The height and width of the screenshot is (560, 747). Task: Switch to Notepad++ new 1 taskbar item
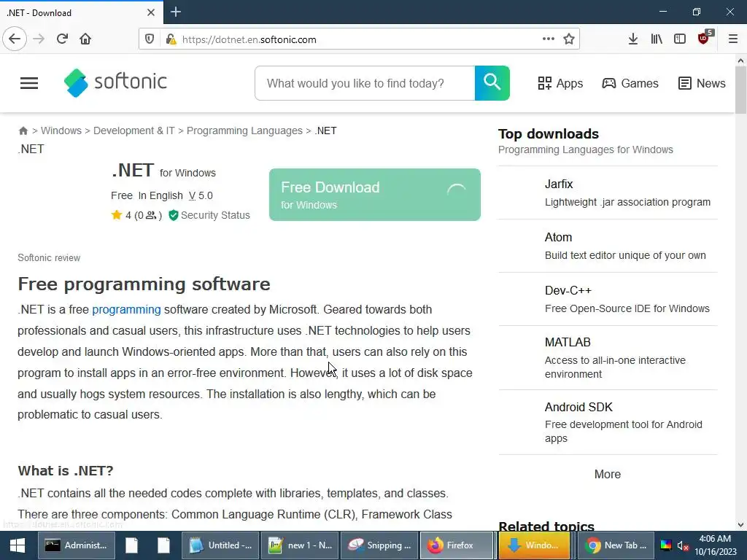pos(300,545)
